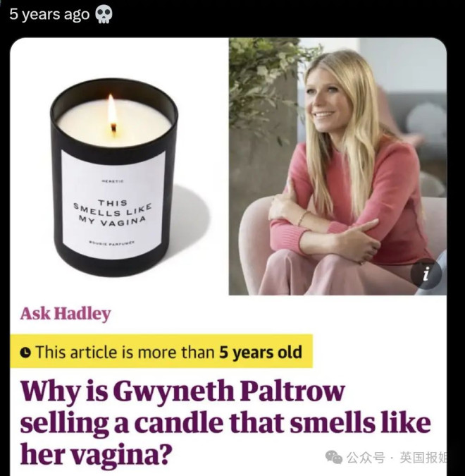Click the Bougie Parfumée text on the label
465x476 pixels.
pos(111,243)
